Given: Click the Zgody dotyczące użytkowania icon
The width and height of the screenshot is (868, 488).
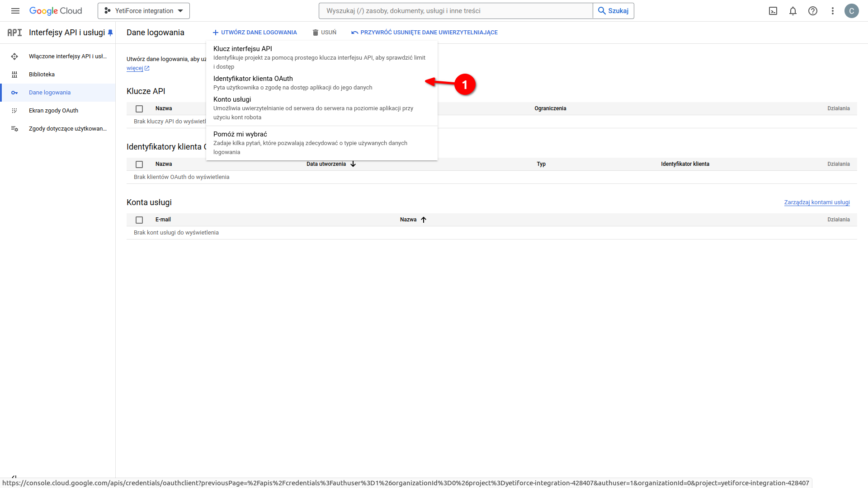Looking at the screenshot, I should (x=14, y=129).
